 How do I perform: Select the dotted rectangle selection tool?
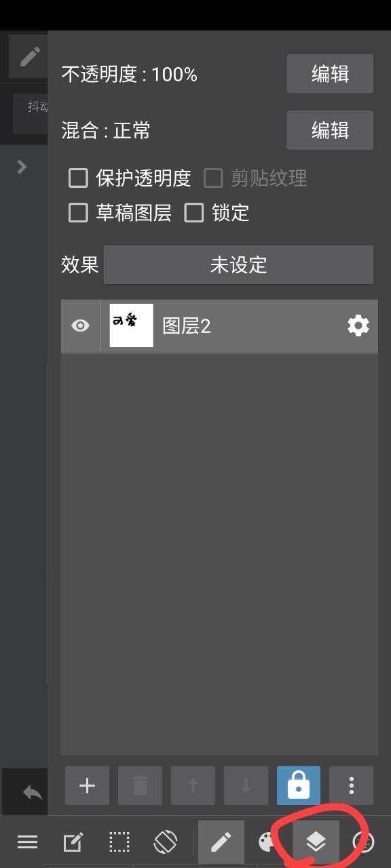[x=119, y=842]
